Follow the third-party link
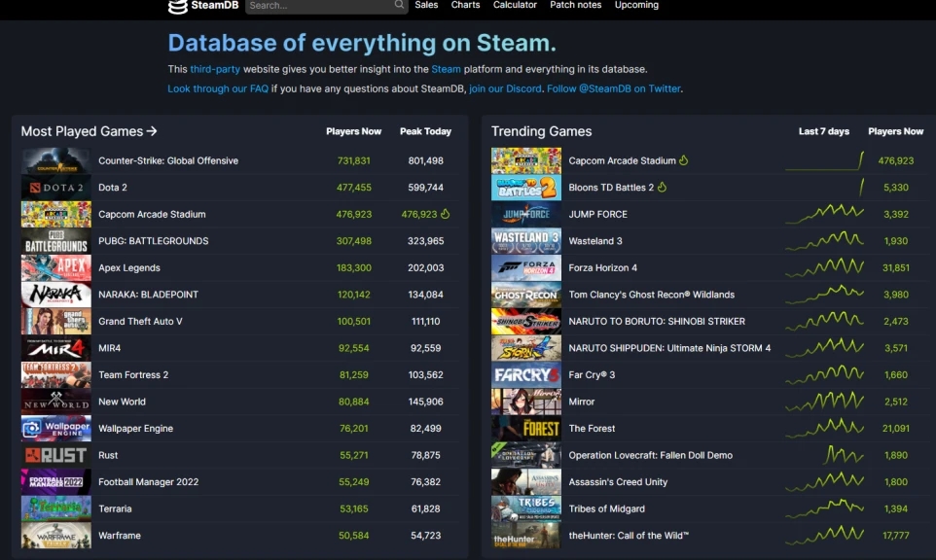 (215, 69)
